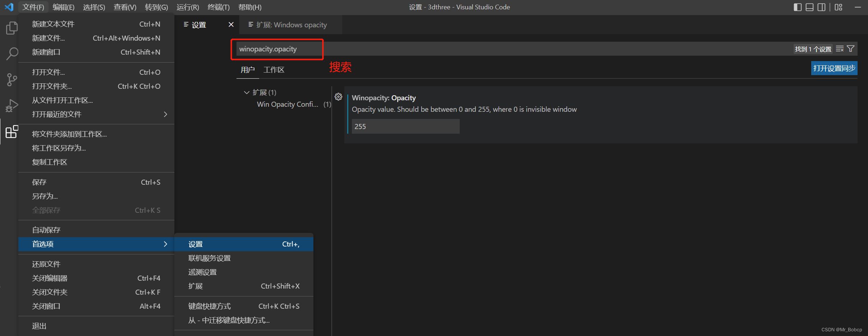Choose 将工作区另存为... entry
The width and height of the screenshot is (868, 336).
96,148
